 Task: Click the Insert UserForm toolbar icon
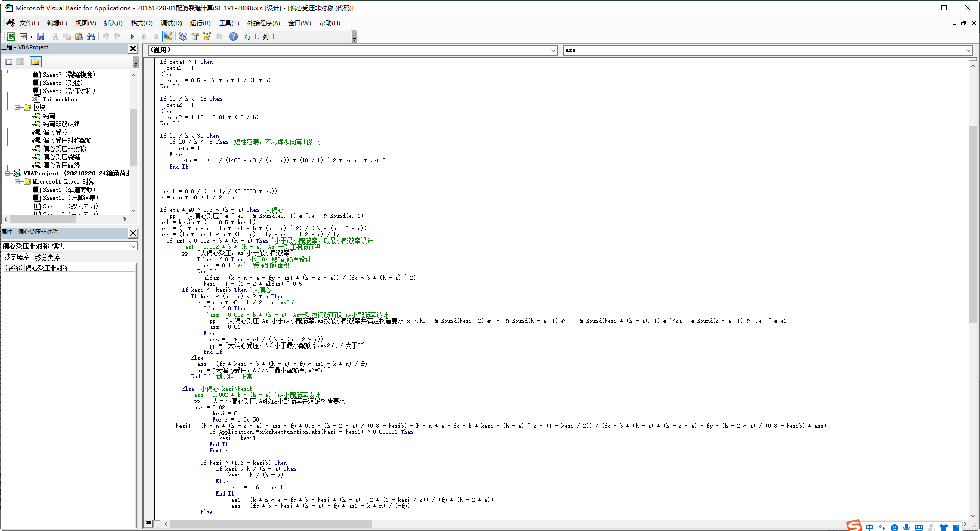coord(23,36)
